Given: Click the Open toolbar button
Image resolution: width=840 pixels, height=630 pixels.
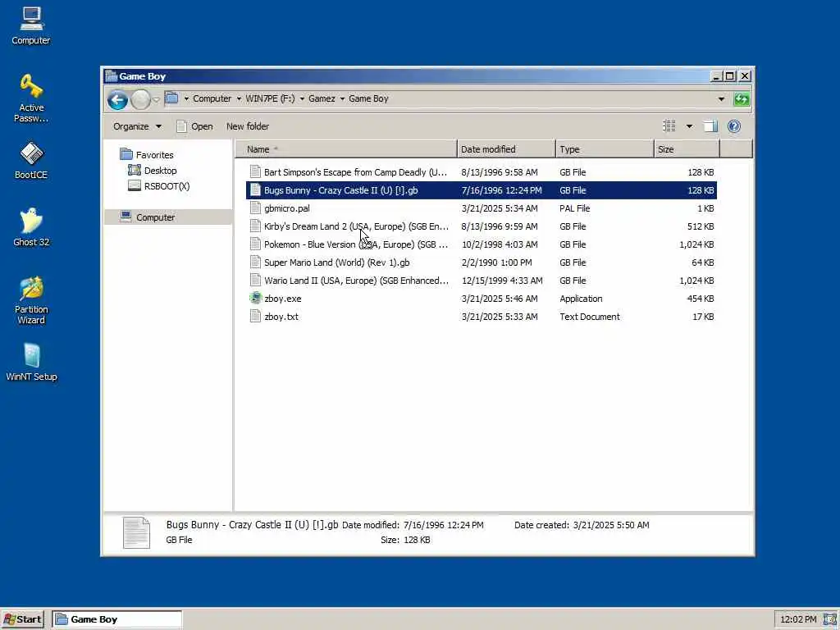Looking at the screenshot, I should click(194, 126).
